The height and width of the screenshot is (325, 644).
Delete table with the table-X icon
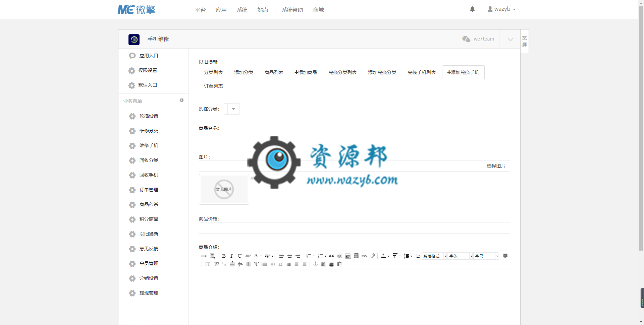point(216,264)
